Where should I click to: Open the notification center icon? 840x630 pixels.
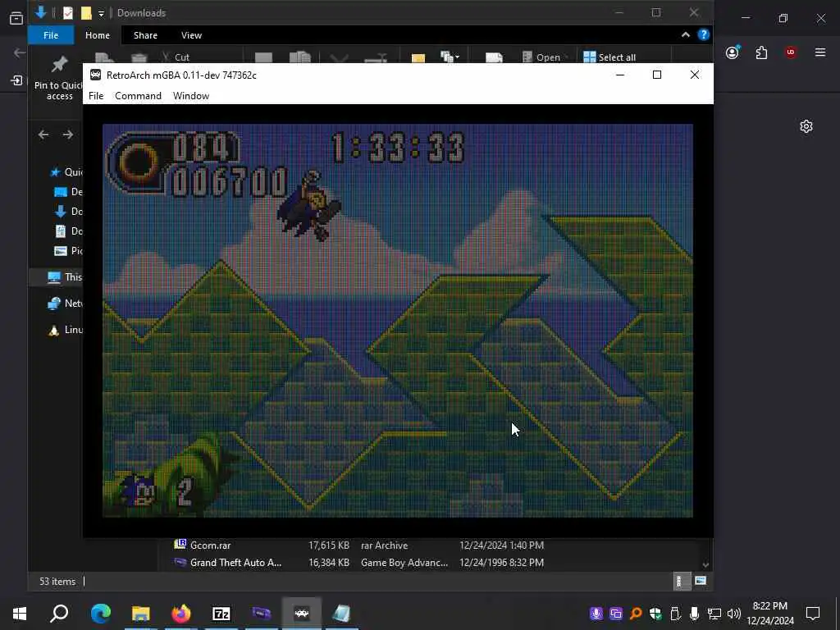[x=813, y=614]
